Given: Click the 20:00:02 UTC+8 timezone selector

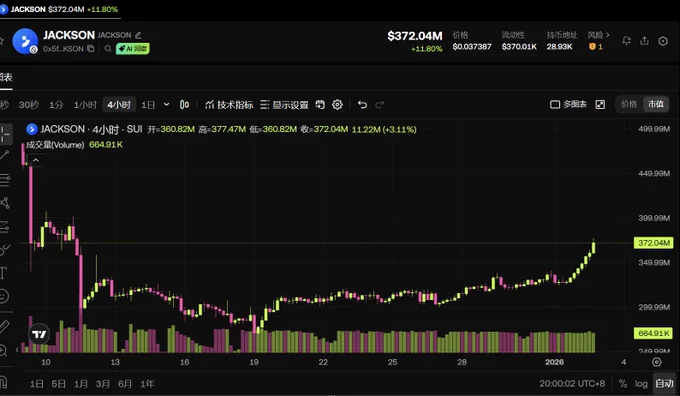Looking at the screenshot, I should click(572, 384).
